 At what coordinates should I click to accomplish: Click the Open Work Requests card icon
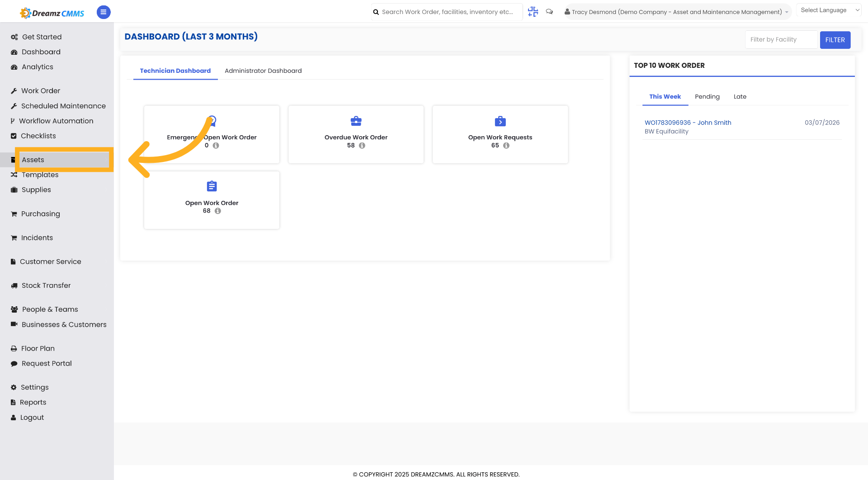500,121
